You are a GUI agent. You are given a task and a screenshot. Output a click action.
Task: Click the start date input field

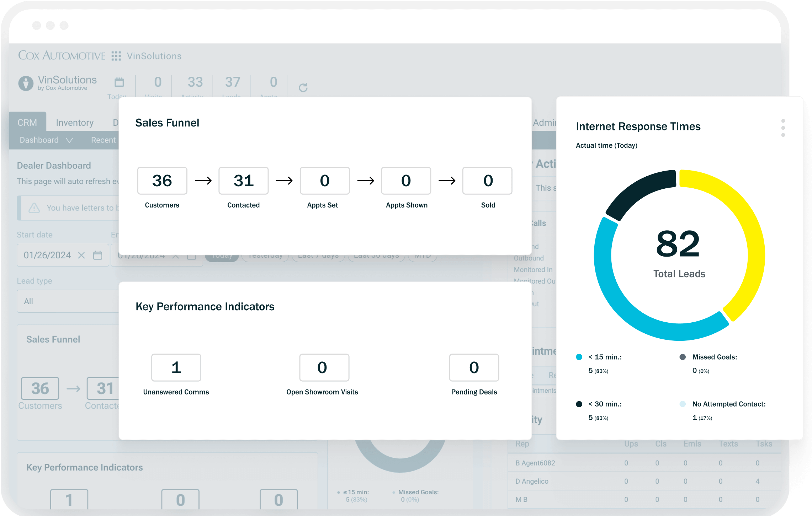pyautogui.click(x=47, y=255)
